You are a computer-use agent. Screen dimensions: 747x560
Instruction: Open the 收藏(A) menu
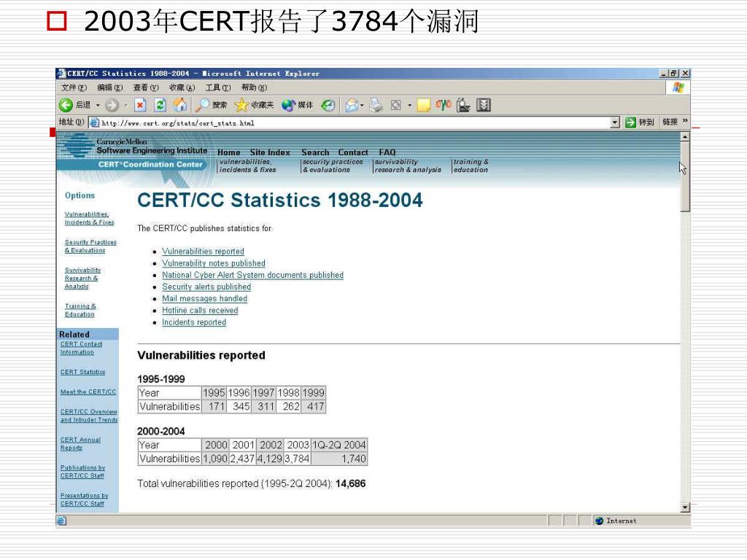point(182,87)
